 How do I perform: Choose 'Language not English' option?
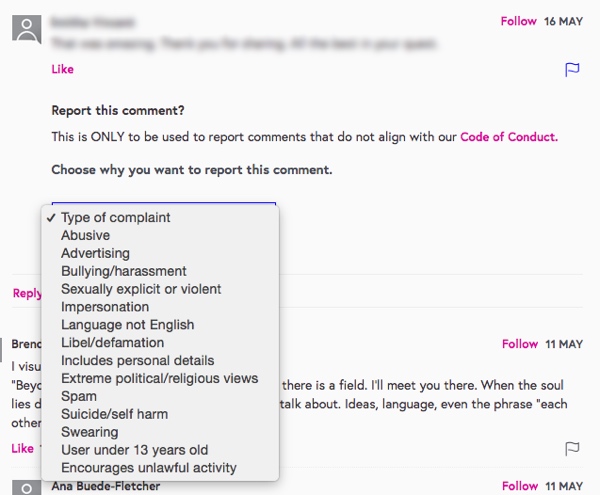tap(127, 325)
